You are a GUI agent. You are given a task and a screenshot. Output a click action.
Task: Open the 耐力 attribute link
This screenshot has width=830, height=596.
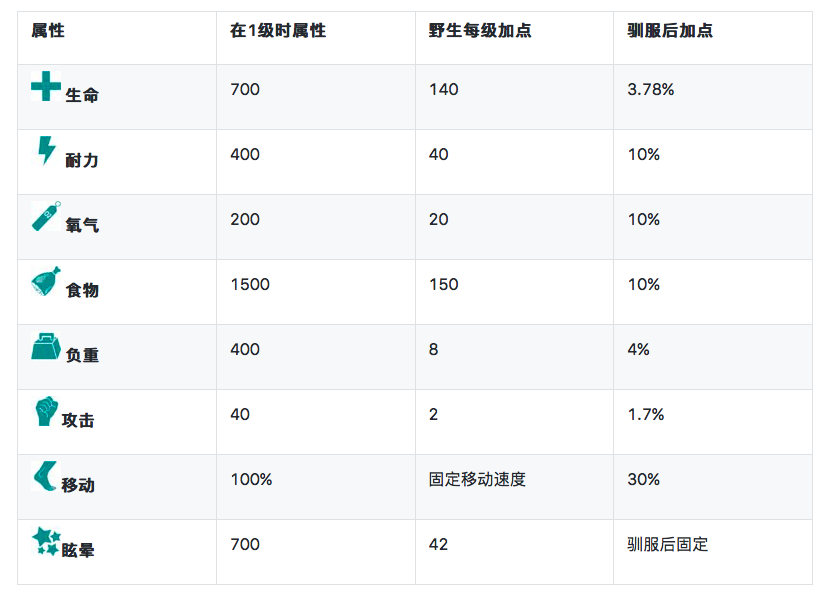click(x=82, y=161)
